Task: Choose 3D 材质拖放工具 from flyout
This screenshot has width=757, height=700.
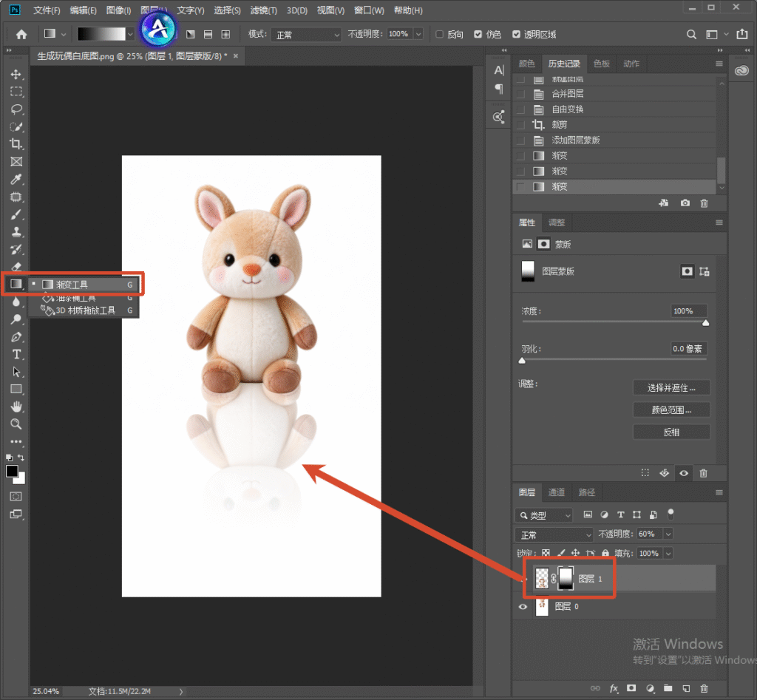Action: pos(84,310)
